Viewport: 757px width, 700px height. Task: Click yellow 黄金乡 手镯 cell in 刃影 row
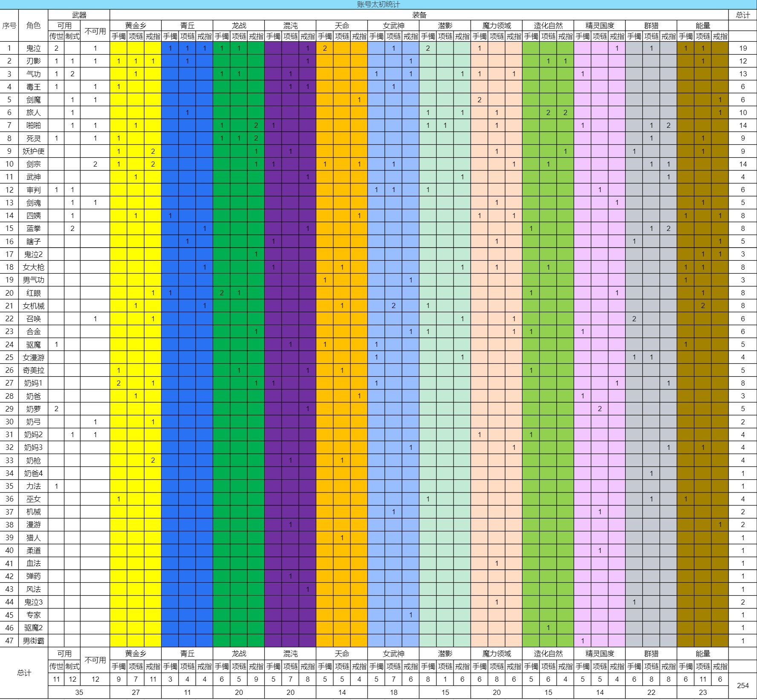pos(118,61)
